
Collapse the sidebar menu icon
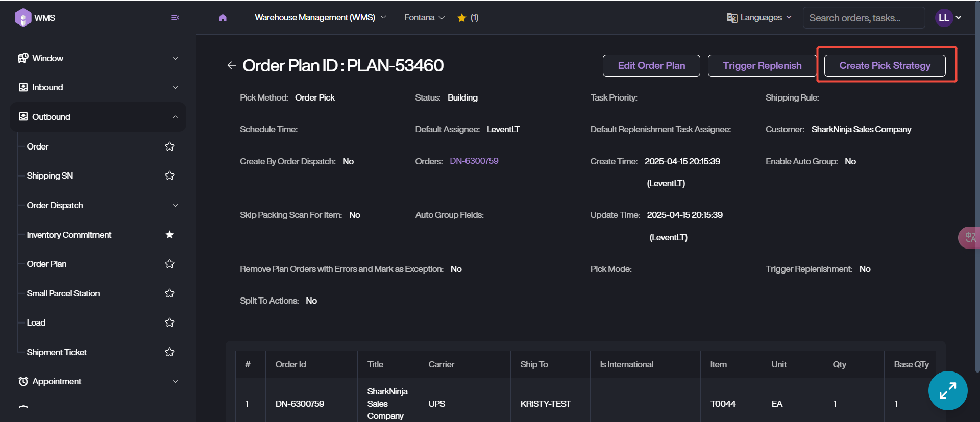point(175,18)
